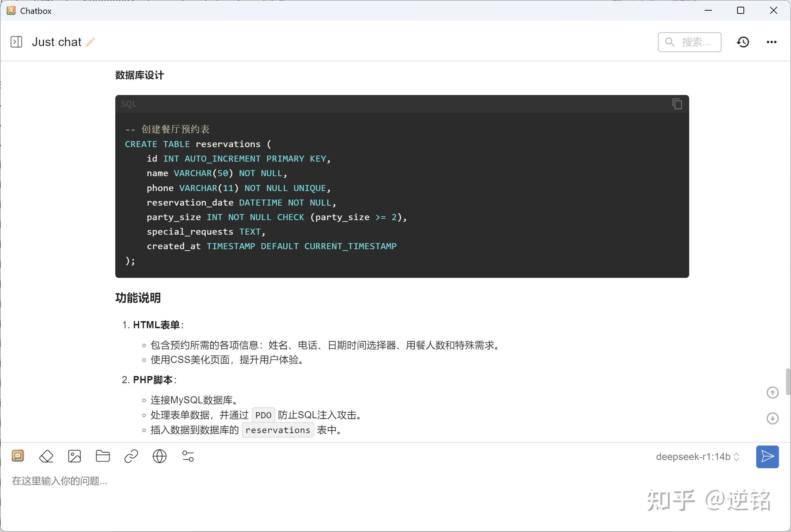Attach an image via picture icon
The height and width of the screenshot is (532, 791).
tap(74, 456)
